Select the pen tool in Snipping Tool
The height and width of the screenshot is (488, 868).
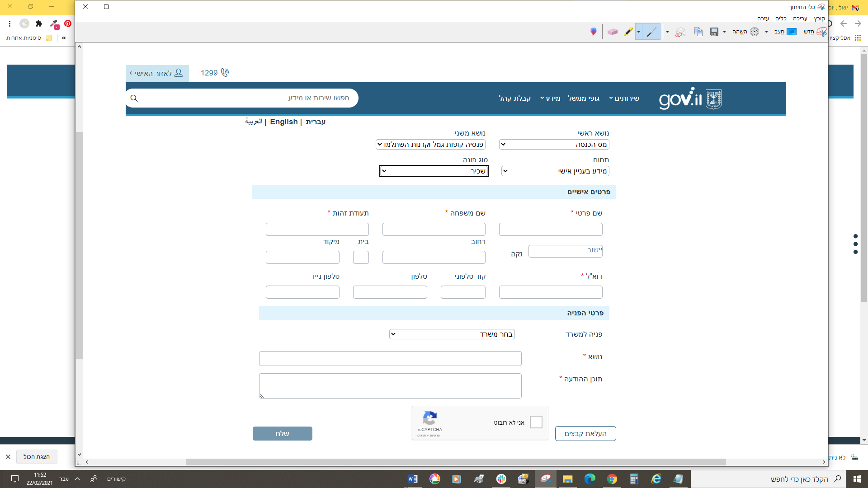pos(651,32)
